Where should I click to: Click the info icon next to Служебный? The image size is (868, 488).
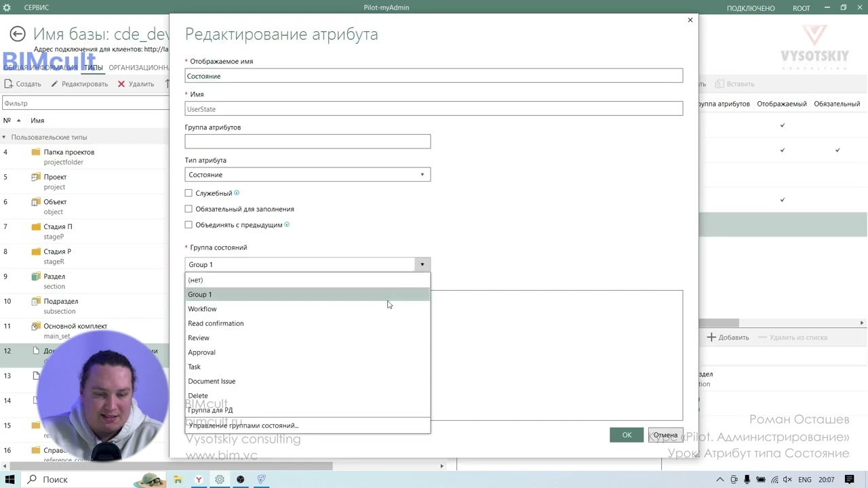click(x=237, y=193)
